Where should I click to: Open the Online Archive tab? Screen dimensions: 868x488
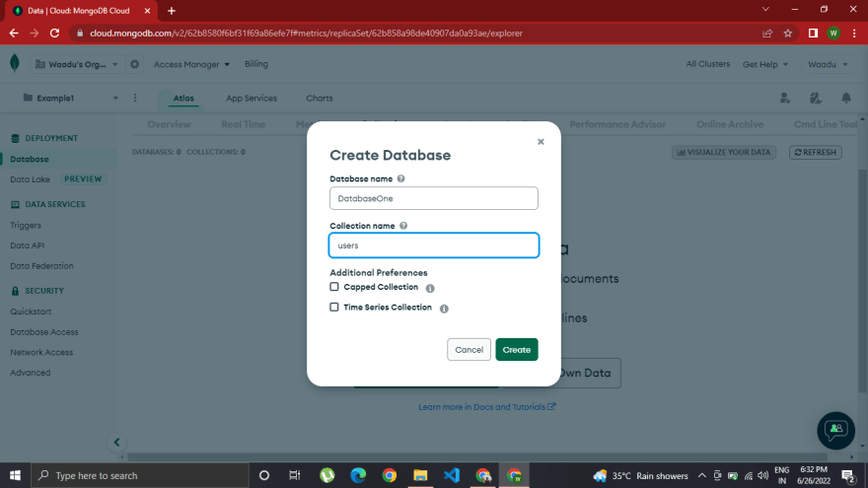click(730, 124)
